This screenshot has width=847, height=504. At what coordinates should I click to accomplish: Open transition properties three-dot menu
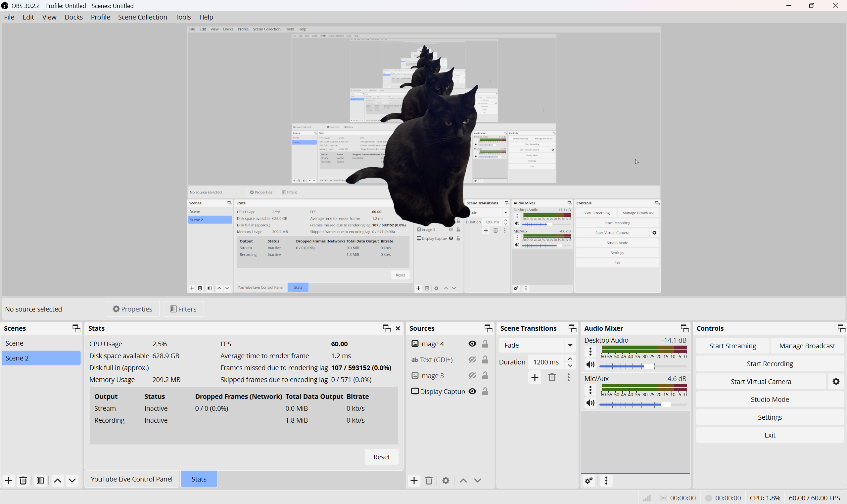pos(569,377)
